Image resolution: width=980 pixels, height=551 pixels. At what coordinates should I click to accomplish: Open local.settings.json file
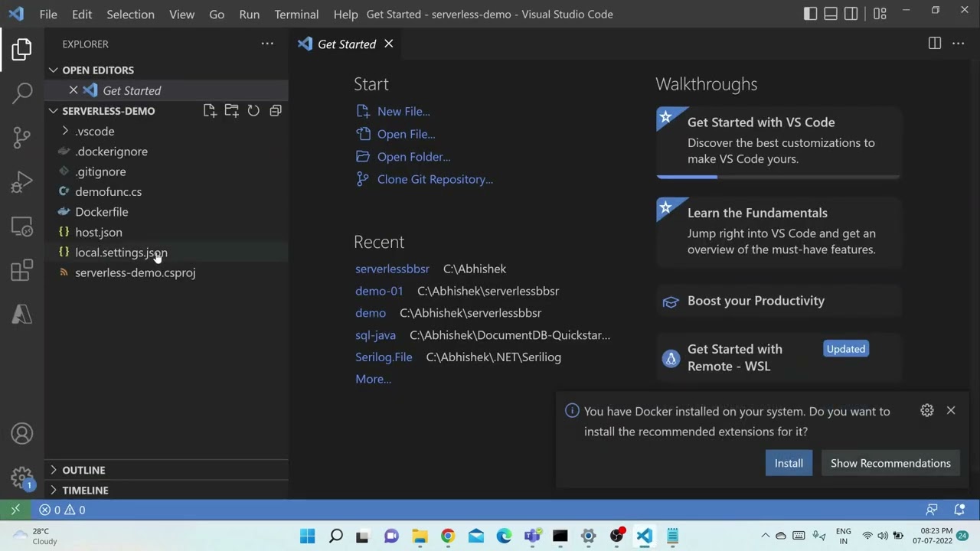(166, 252)
